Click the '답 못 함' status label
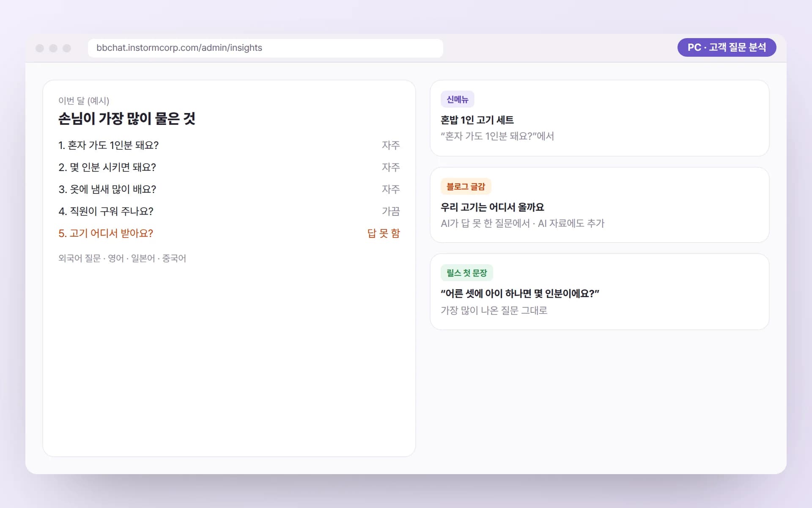 point(384,233)
